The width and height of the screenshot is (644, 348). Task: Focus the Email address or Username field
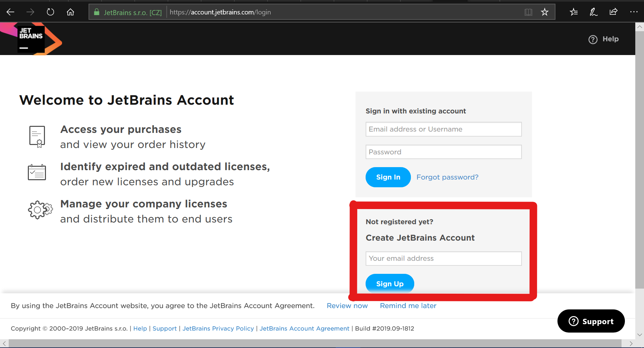pyautogui.click(x=443, y=129)
